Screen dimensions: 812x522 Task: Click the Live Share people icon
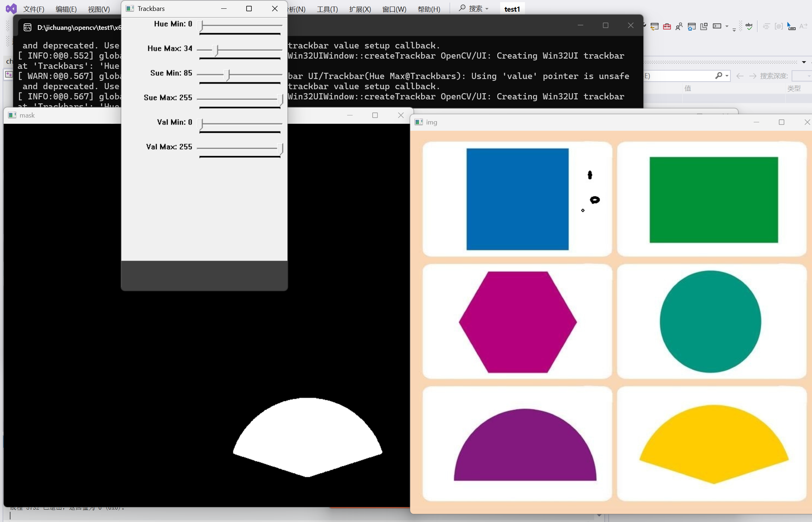click(x=679, y=26)
